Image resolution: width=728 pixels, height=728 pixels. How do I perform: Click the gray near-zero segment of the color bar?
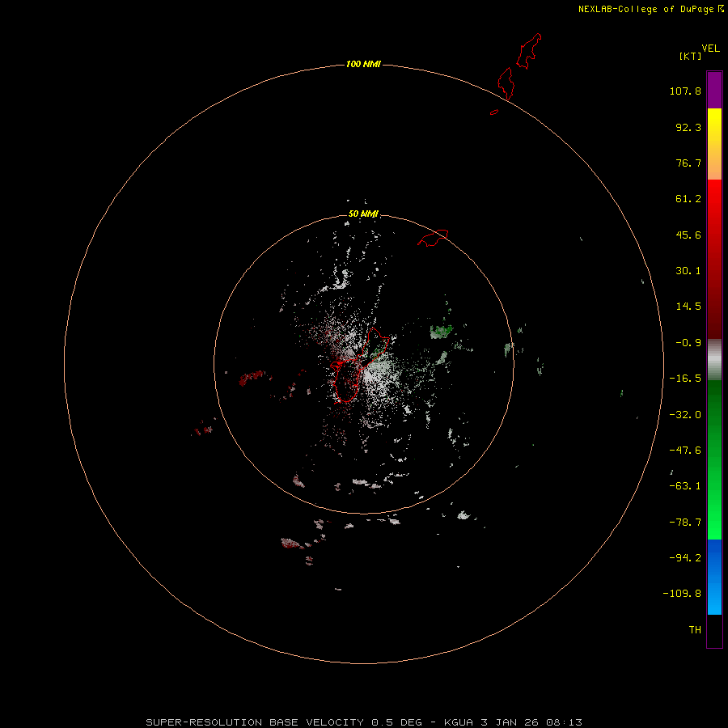[x=714, y=360]
